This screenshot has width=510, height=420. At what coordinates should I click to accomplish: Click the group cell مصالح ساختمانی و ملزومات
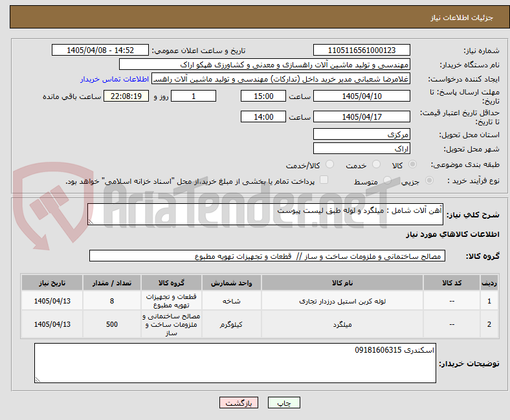[x=172, y=324]
